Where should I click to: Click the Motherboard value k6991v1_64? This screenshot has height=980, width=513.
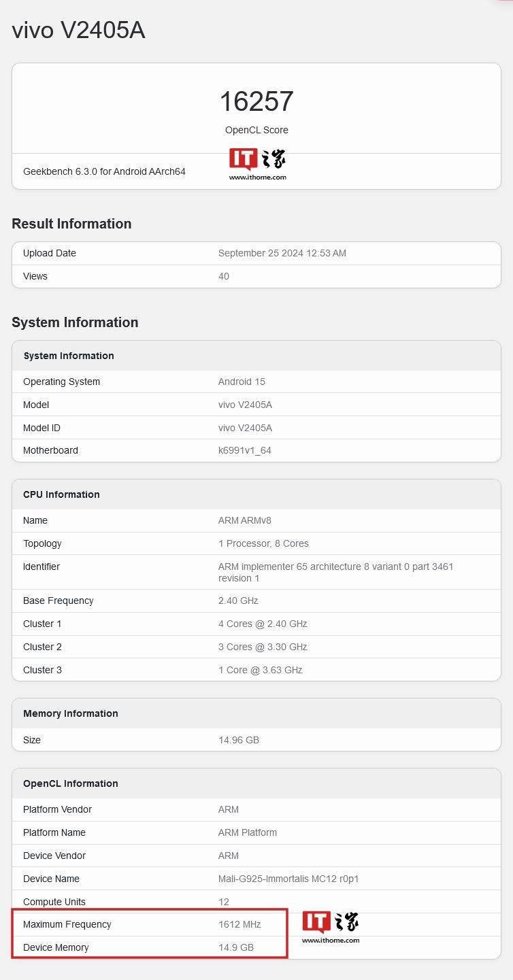point(245,450)
